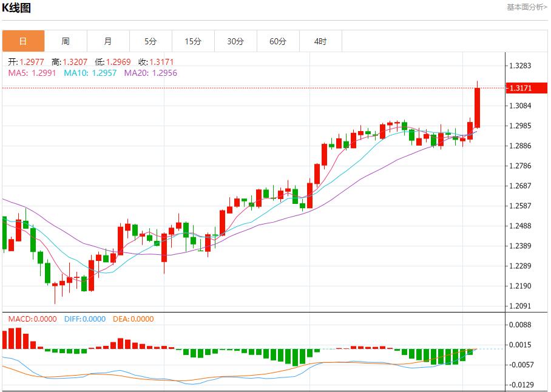The image size is (551, 392).
Task: Select the 日 daily chart tab
Action: tap(23, 41)
